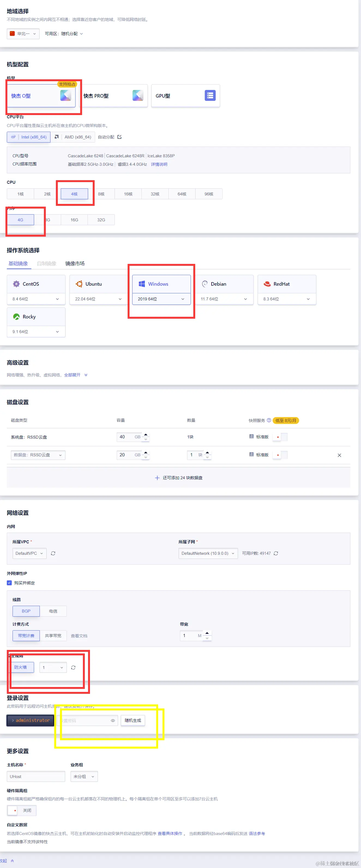
Task: Select the Windows image card
Action: [x=161, y=284]
